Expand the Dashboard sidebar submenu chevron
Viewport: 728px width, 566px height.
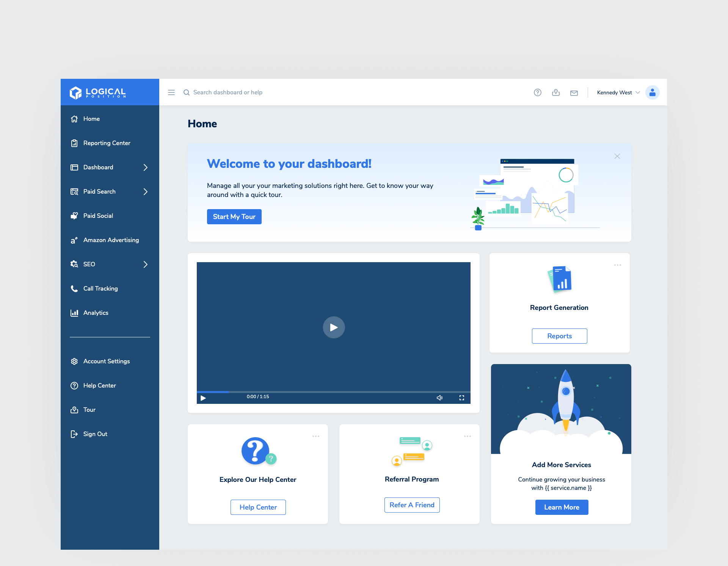(x=146, y=167)
